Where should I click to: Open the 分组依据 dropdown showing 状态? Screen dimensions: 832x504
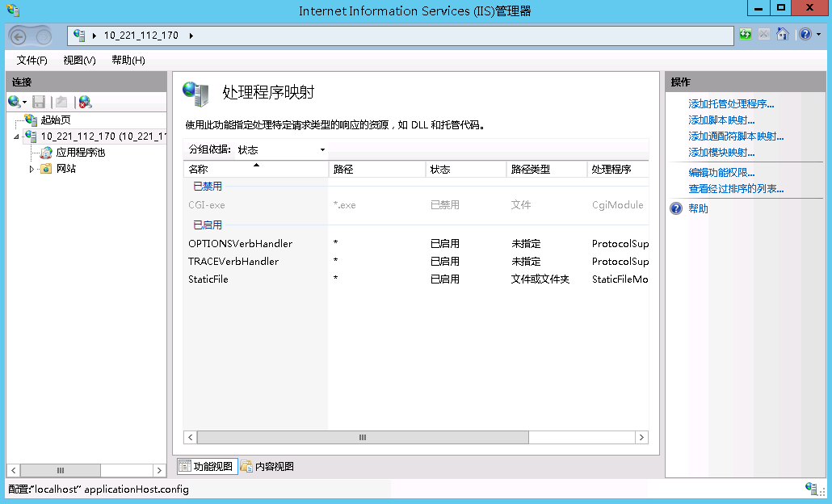tap(281, 149)
